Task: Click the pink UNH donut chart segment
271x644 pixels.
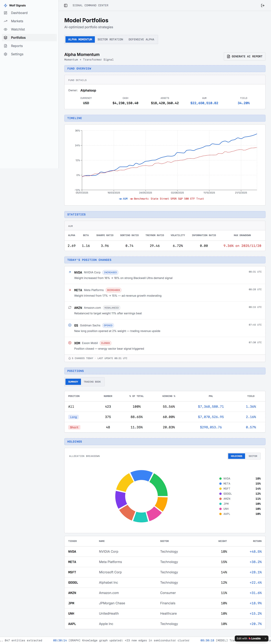Action: pos(154,514)
